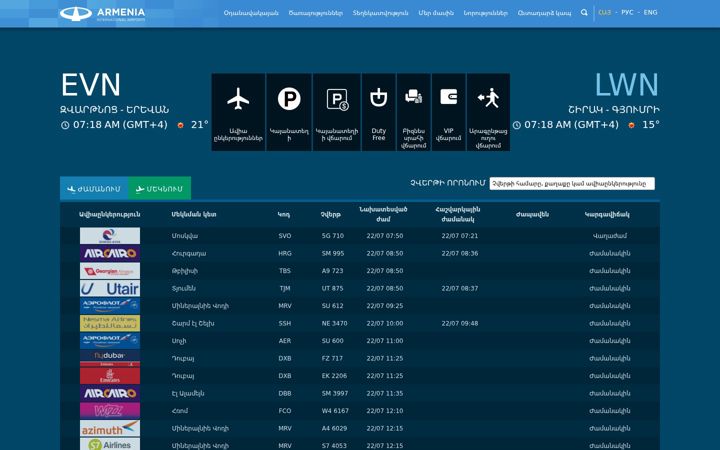The image size is (720, 450).
Task: Click the search magnifier icon in header
Action: tap(584, 12)
